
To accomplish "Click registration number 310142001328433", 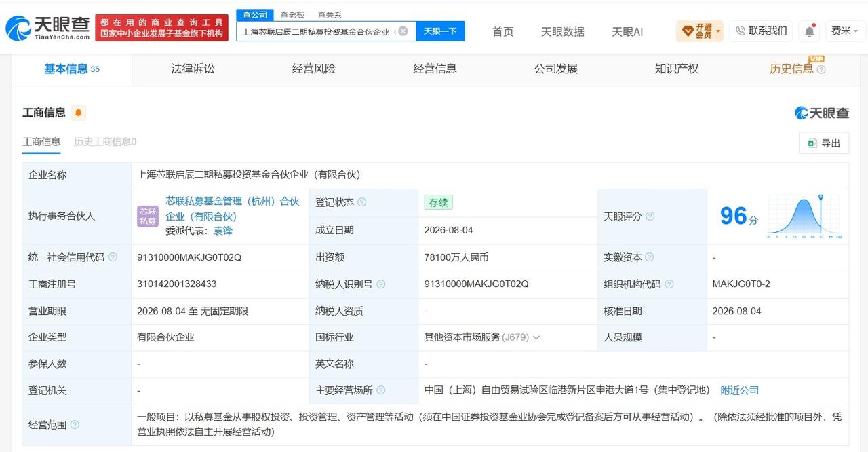I will 177,284.
